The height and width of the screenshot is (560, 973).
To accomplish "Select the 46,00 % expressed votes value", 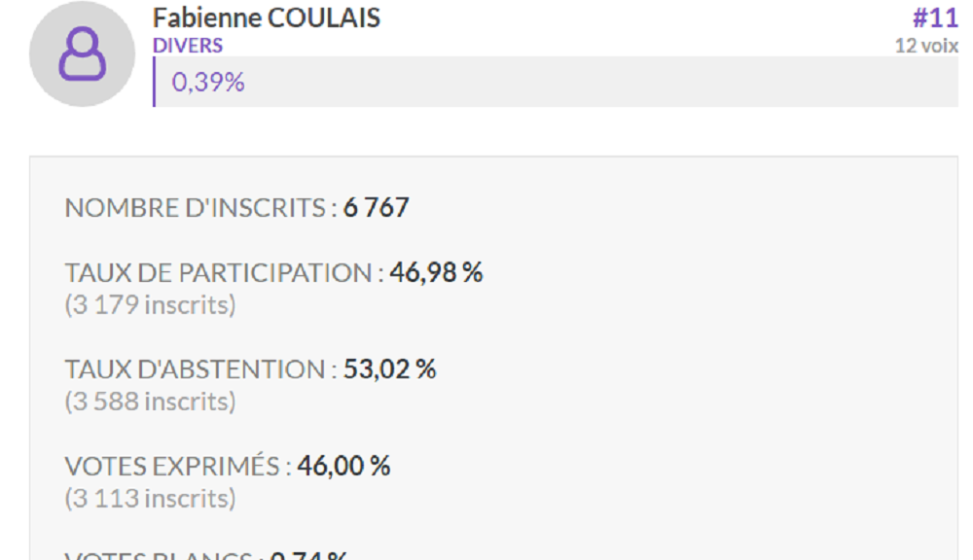I will coord(343,467).
